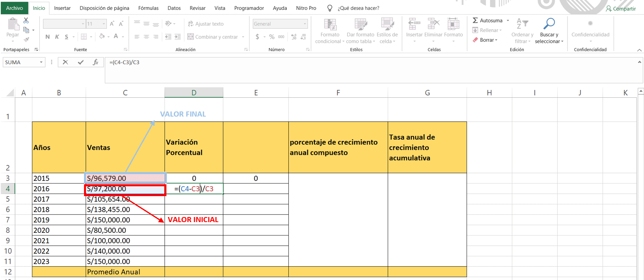The width and height of the screenshot is (644, 280).
Task: Toggle middle vertical align
Action: (146, 24)
